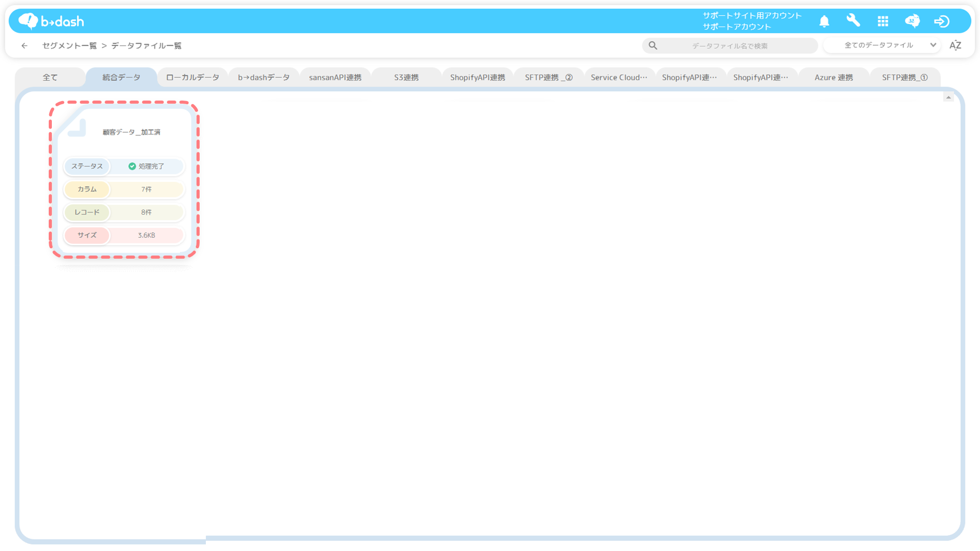The width and height of the screenshot is (980, 551).
Task: Click the レコード 8件 value
Action: [x=146, y=212]
